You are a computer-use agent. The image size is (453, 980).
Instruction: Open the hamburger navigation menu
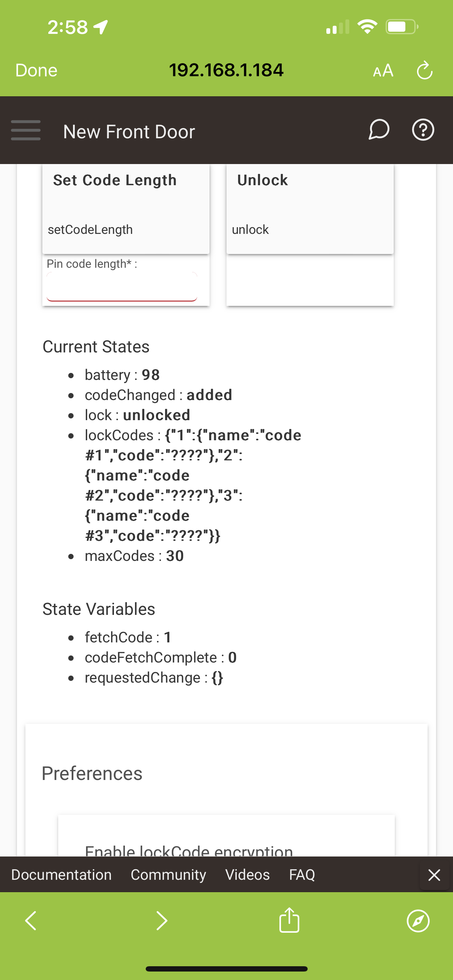tap(25, 131)
